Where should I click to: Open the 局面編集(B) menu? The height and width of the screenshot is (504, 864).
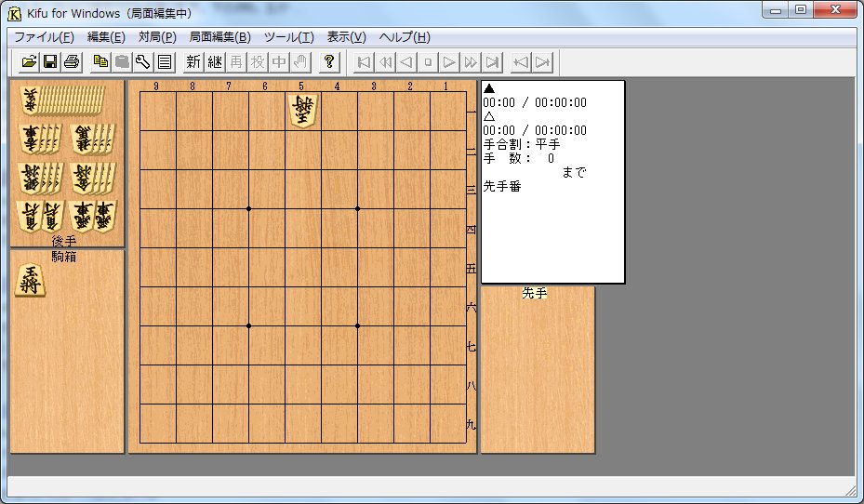coord(219,37)
